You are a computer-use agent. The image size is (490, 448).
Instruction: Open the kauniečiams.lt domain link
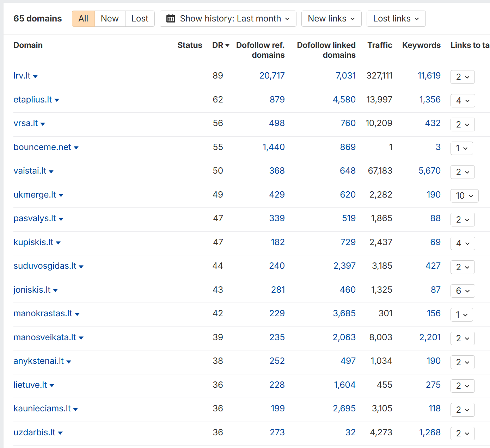tap(42, 409)
